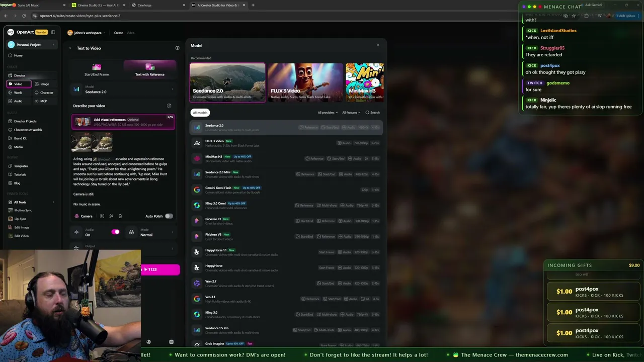This screenshot has height=362, width=644.
Task: Collapse the sidebar panel icon beside Wonder badge
Action: pos(53,32)
